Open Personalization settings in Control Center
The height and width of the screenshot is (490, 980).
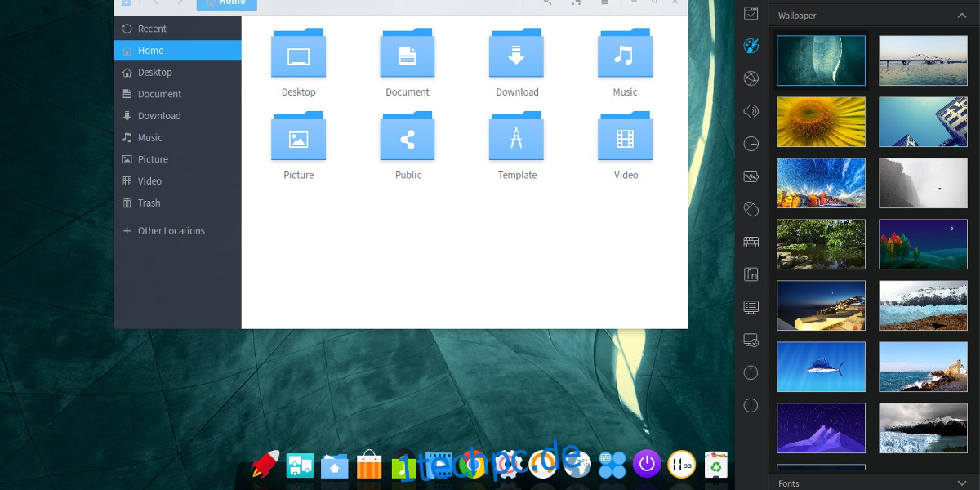pos(751,46)
